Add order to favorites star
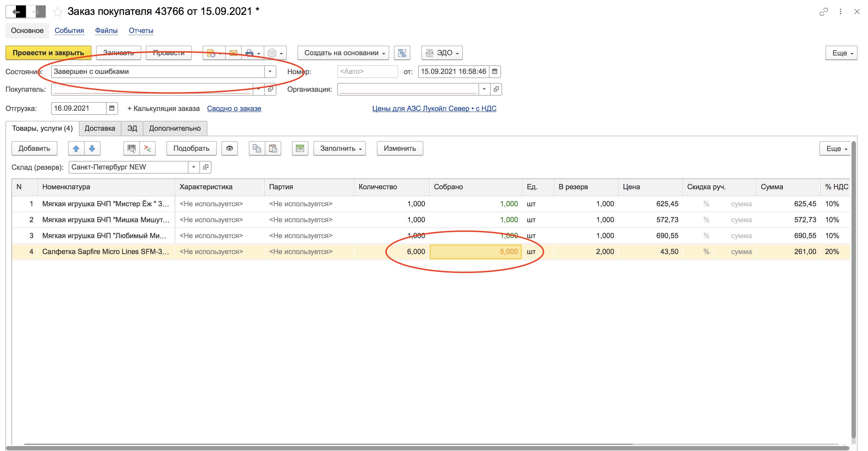Viewport: 868px width, 451px height. click(x=58, y=12)
